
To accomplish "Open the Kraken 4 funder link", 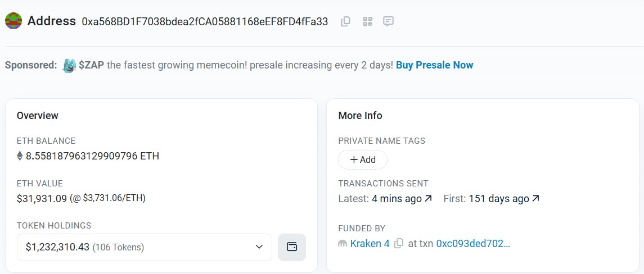I will 370,244.
